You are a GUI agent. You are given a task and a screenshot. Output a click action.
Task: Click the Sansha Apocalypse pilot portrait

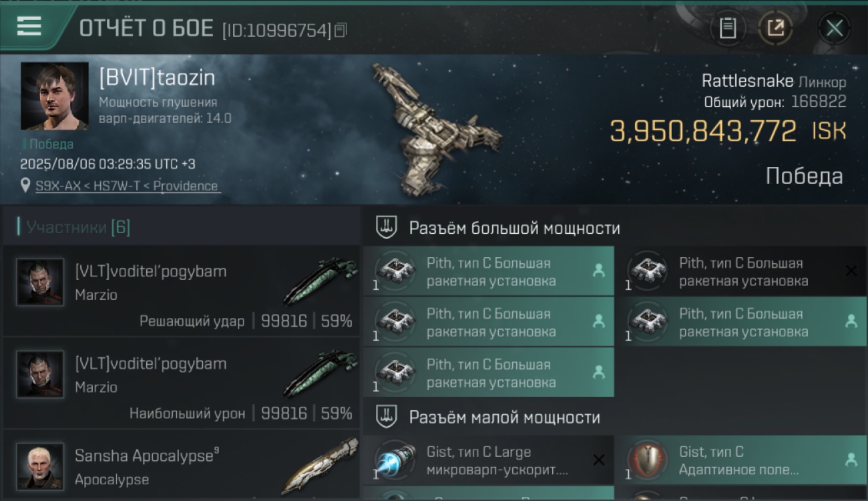[40, 466]
